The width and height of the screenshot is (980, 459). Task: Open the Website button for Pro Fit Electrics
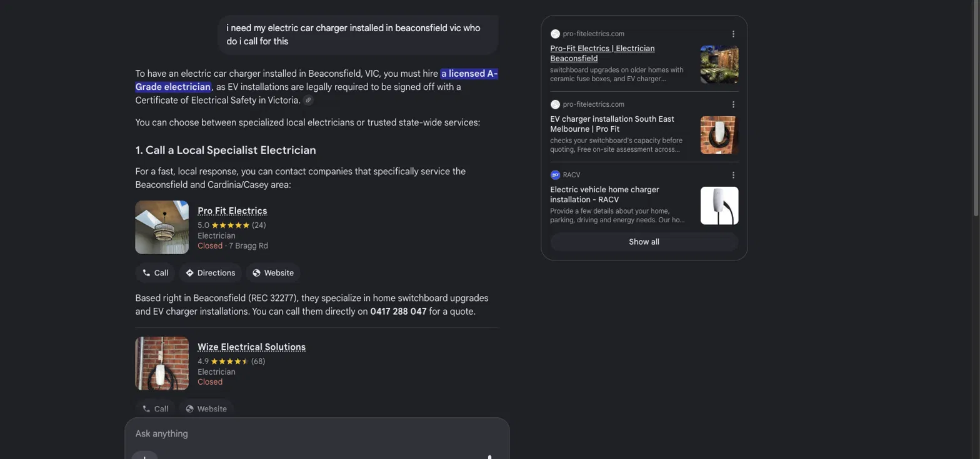tap(272, 273)
